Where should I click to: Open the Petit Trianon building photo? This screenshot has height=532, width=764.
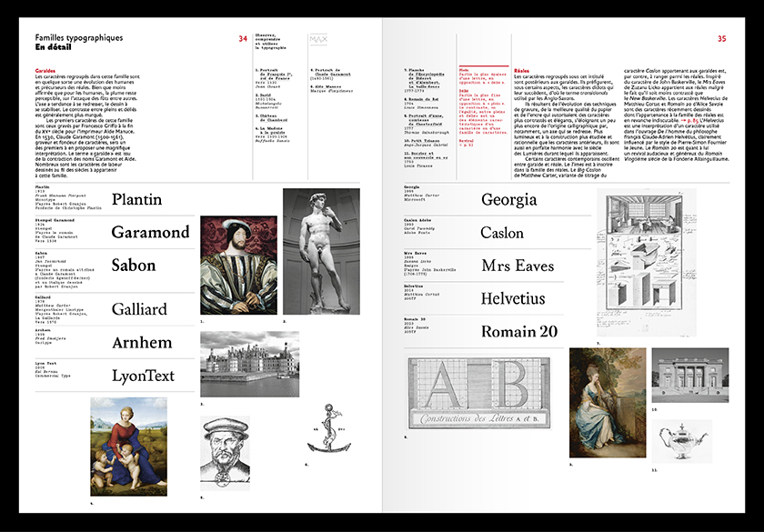[690, 375]
